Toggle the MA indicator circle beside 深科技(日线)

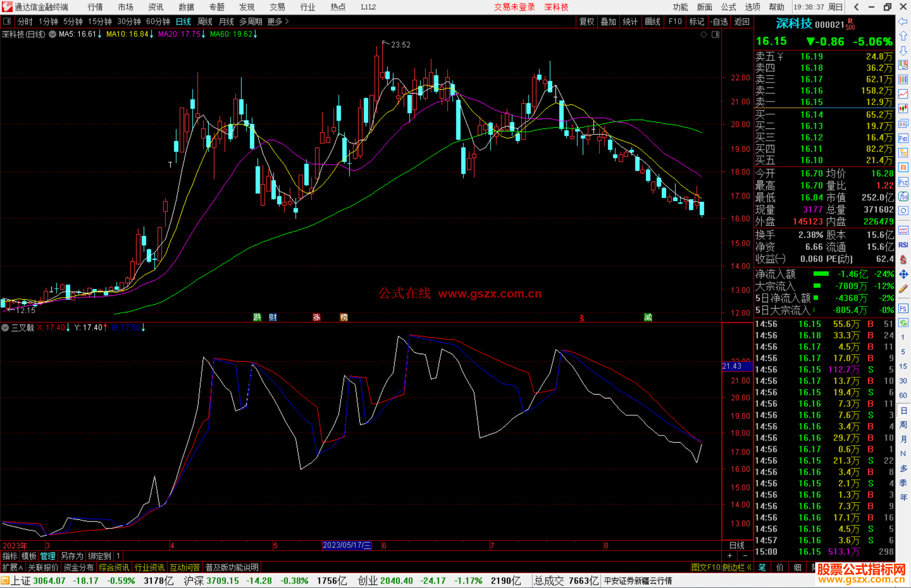[52, 34]
